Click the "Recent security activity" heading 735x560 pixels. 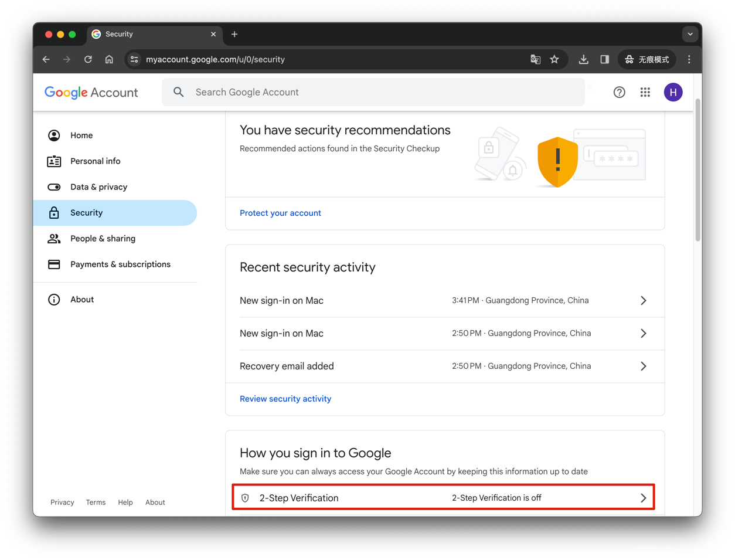[307, 267]
